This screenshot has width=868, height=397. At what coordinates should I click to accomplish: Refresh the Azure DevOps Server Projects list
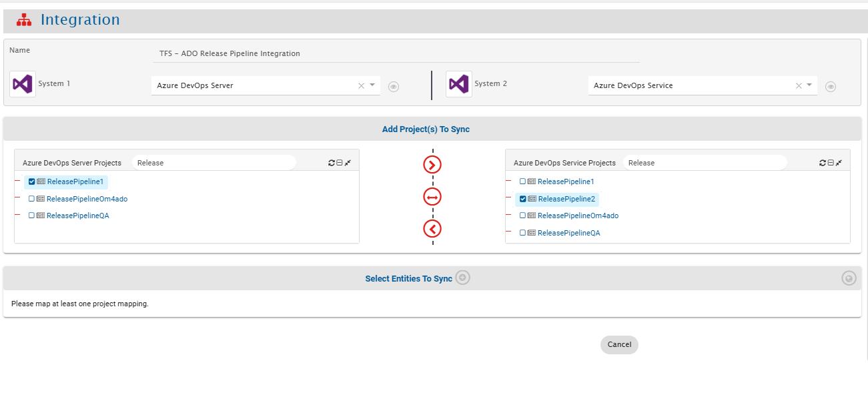click(x=332, y=163)
